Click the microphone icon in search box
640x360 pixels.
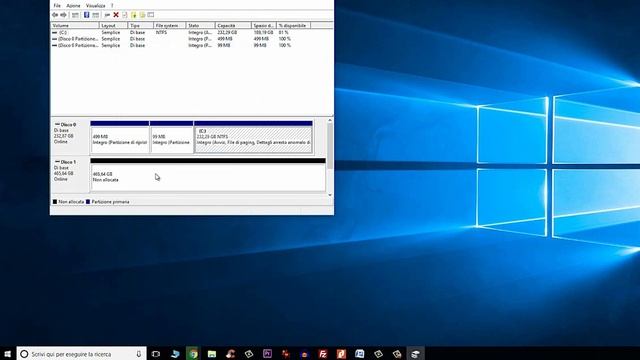point(139,354)
